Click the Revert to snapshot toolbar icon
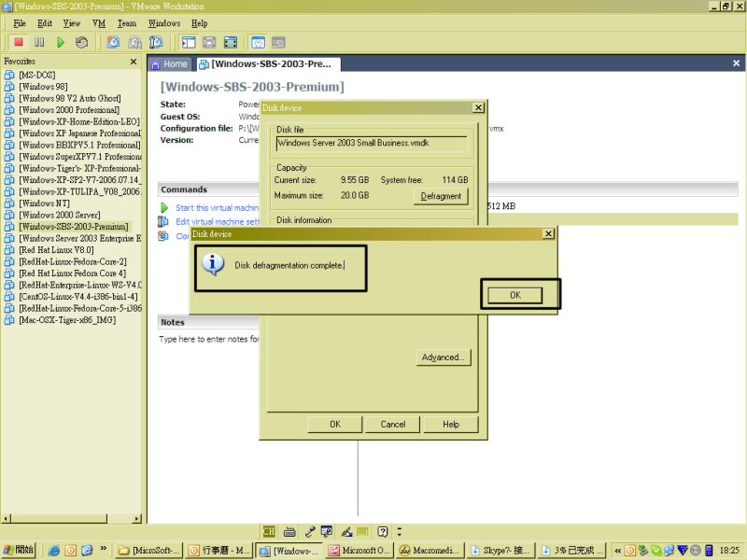The image size is (747, 560). tap(134, 42)
